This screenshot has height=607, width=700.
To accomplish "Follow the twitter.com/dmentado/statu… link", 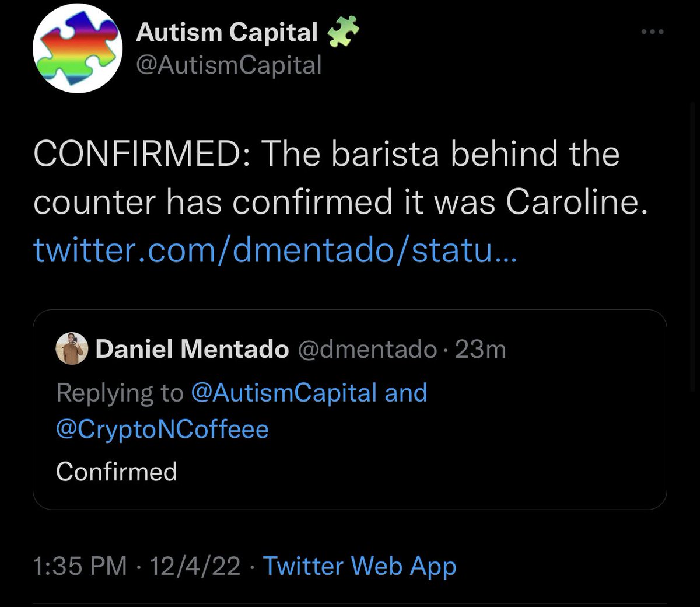I will 275,251.
